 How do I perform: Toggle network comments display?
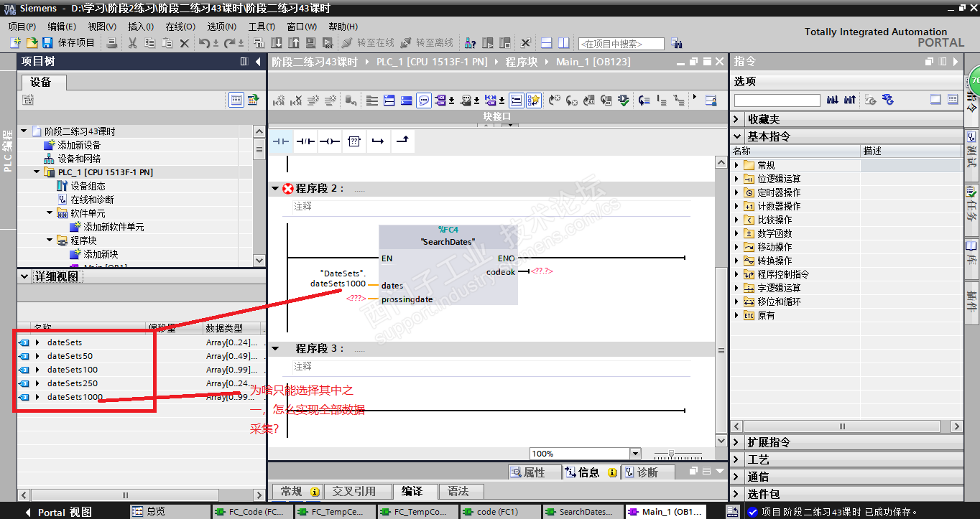tap(425, 100)
